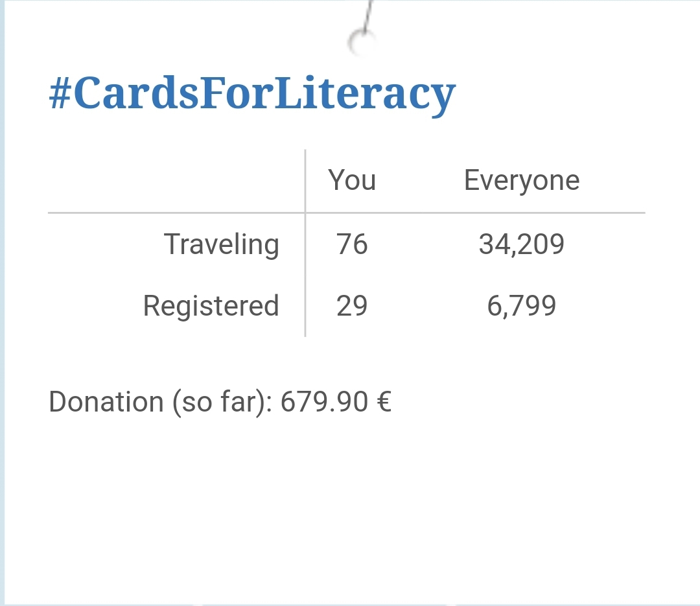Click the word Literacy in the title
Image resolution: width=700 pixels, height=606 pixels.
[x=365, y=94]
